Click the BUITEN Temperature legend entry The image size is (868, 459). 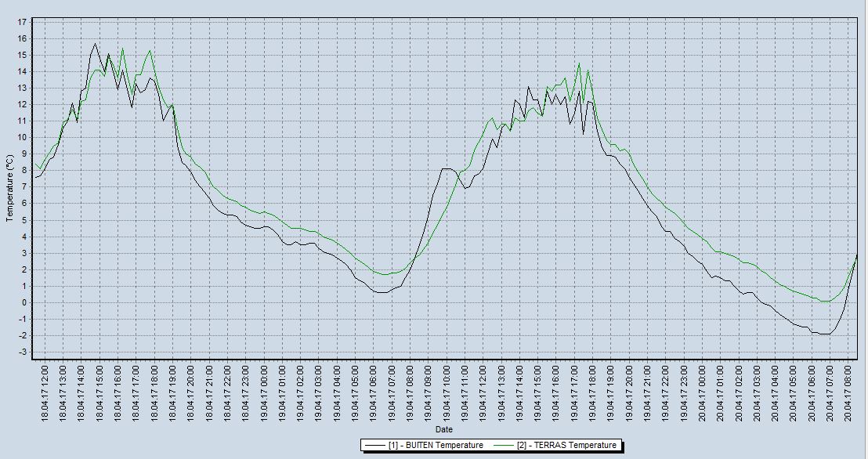tap(435, 445)
